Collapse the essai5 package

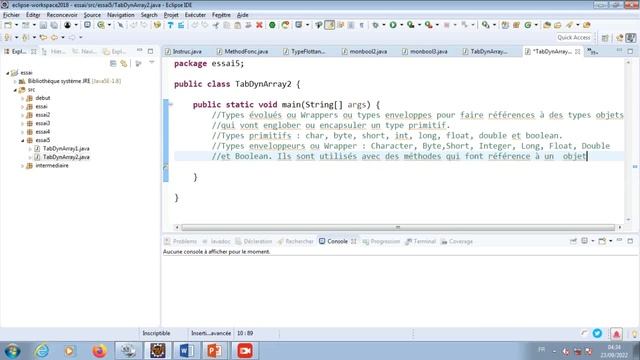point(22,140)
